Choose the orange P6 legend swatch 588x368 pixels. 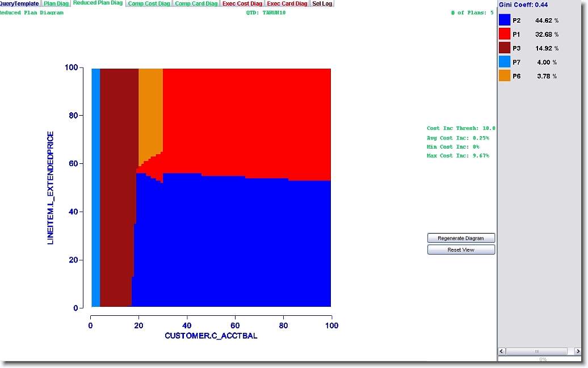(x=505, y=76)
